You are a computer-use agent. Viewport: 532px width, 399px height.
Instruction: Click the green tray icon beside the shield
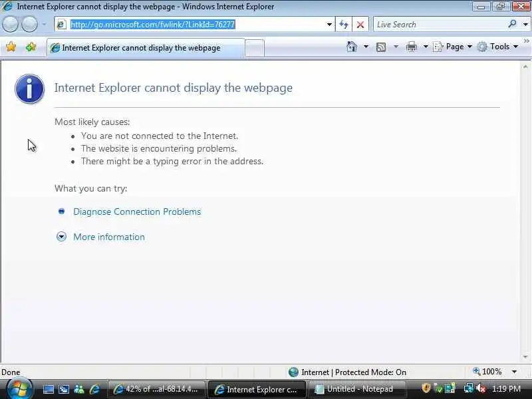tap(438, 388)
